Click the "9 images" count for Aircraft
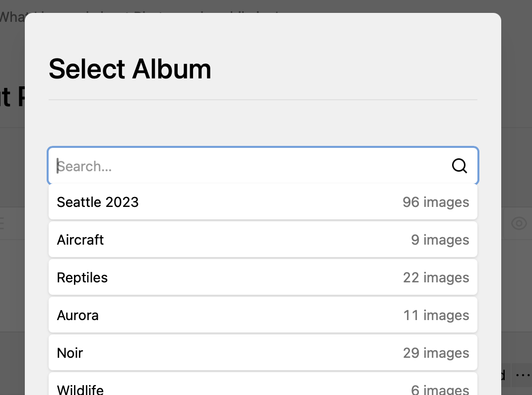532x395 pixels. tap(440, 240)
